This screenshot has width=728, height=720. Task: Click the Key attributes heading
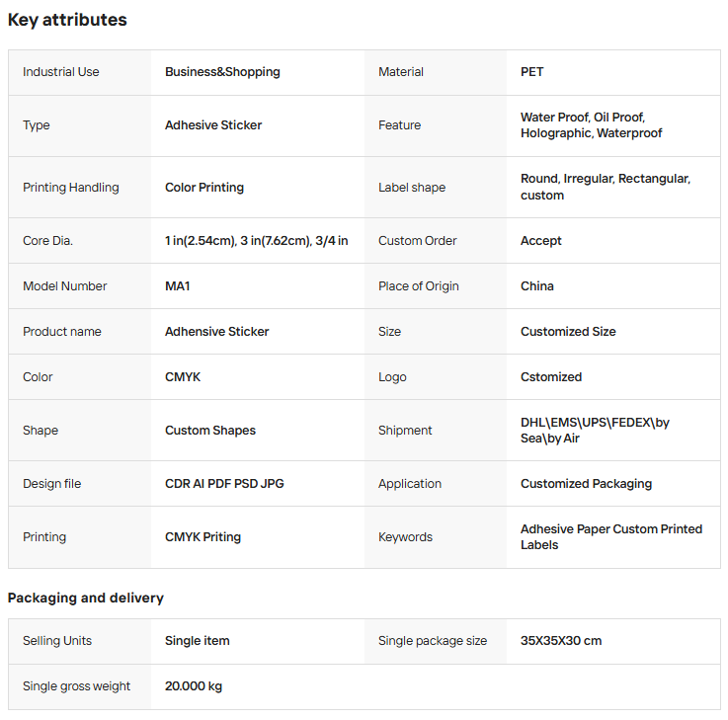[67, 20]
